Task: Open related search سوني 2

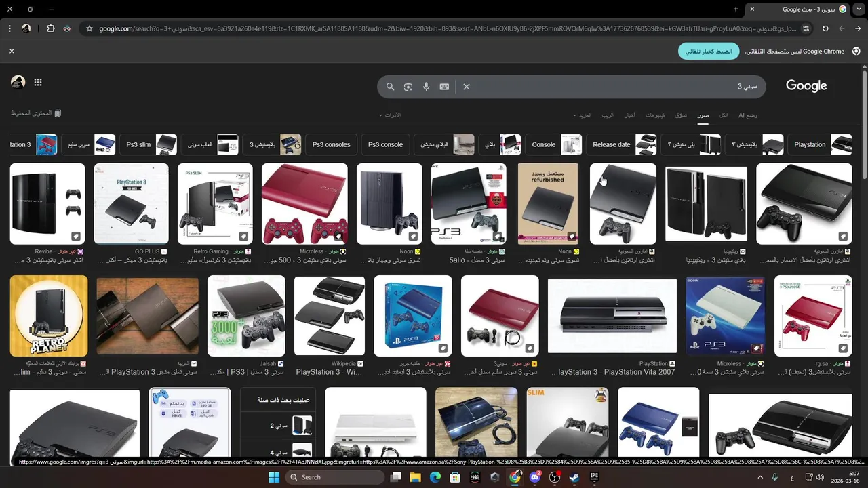Action: coord(279,426)
